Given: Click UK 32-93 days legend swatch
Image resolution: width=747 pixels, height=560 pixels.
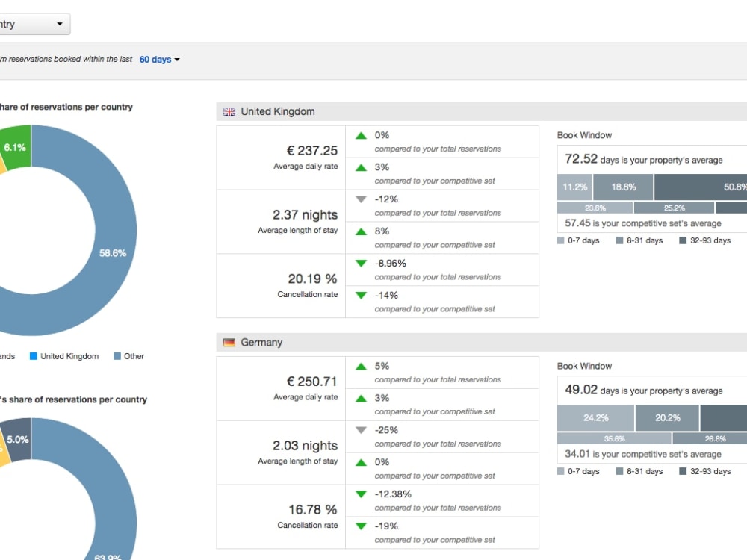Looking at the screenshot, I should [x=683, y=240].
